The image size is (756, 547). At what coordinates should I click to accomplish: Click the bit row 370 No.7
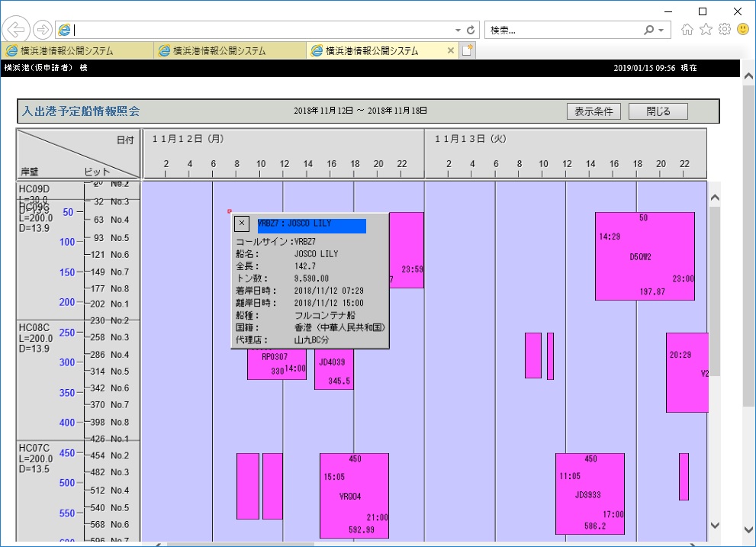[109, 404]
